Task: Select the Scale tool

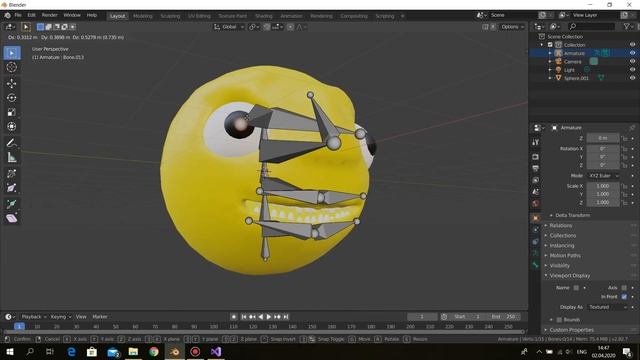Action: (12, 112)
